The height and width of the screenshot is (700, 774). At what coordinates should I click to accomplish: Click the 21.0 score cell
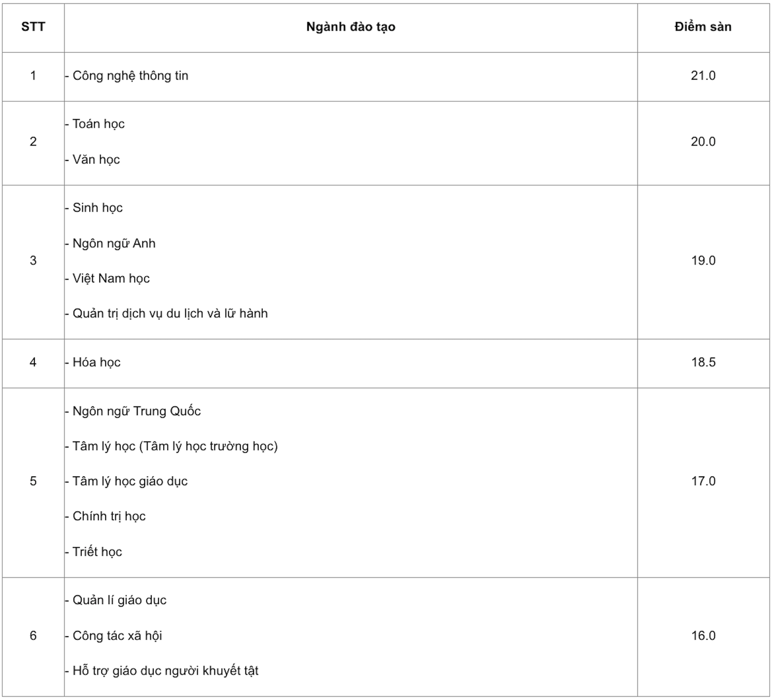pos(703,76)
